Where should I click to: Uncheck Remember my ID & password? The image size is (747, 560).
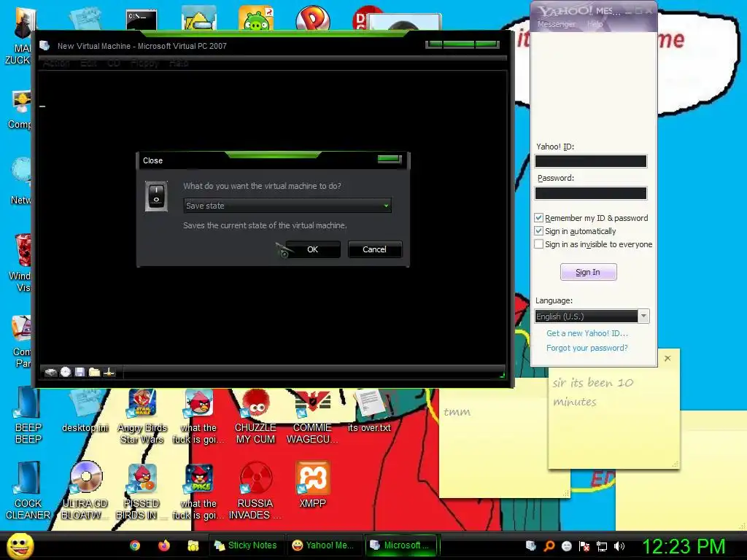[x=539, y=217]
